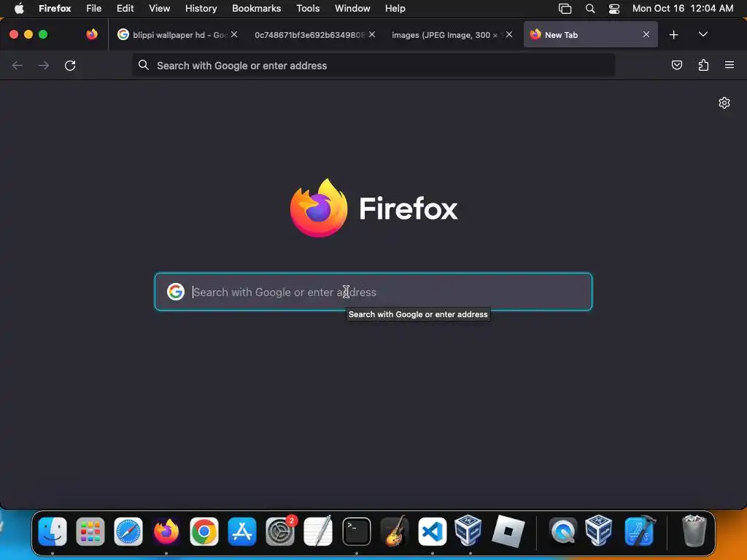Viewport: 747px width, 560px height.
Task: Go forward one page
Action: point(44,65)
